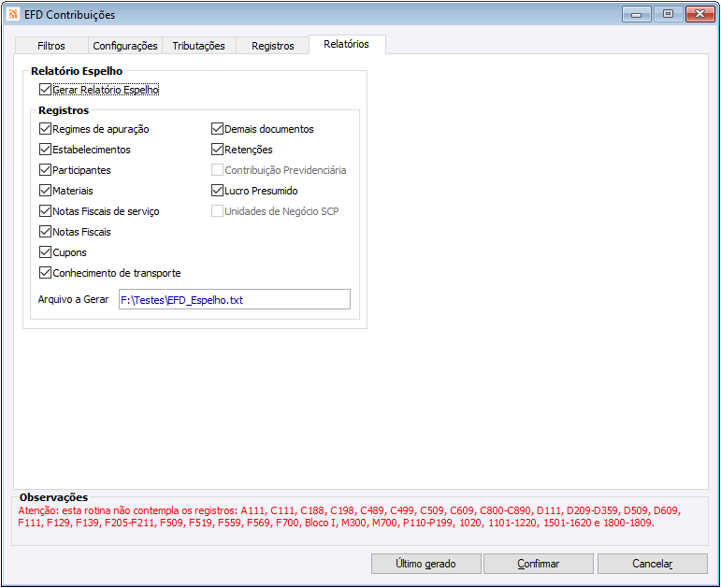The width and height of the screenshot is (721, 588).
Task: Toggle Conhecimento de transporte checkbox
Action: click(45, 273)
